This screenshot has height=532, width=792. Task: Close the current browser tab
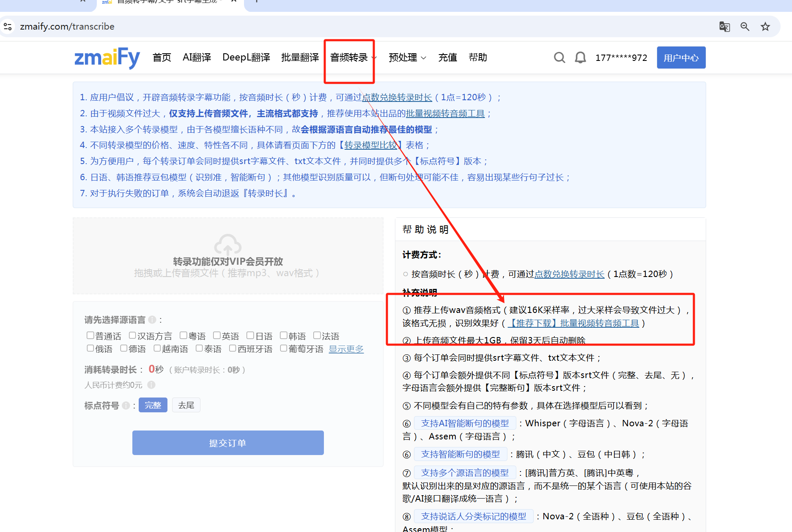tap(233, 1)
